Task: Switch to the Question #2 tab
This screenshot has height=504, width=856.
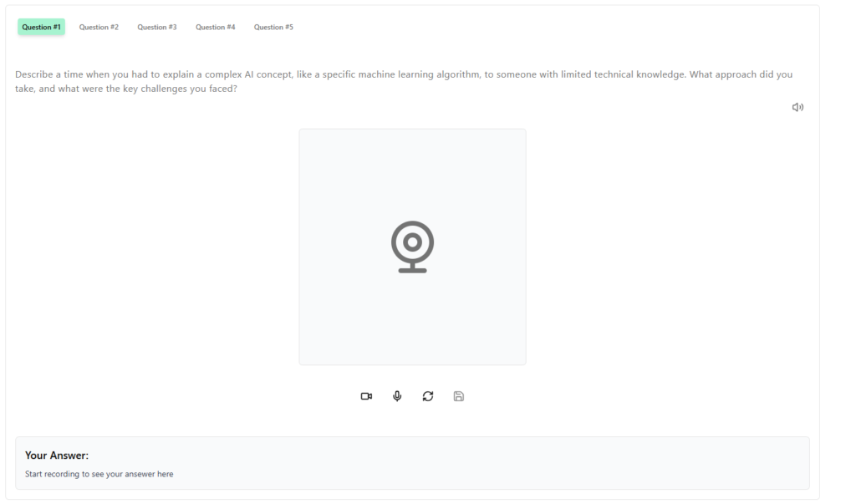Action: pyautogui.click(x=99, y=27)
